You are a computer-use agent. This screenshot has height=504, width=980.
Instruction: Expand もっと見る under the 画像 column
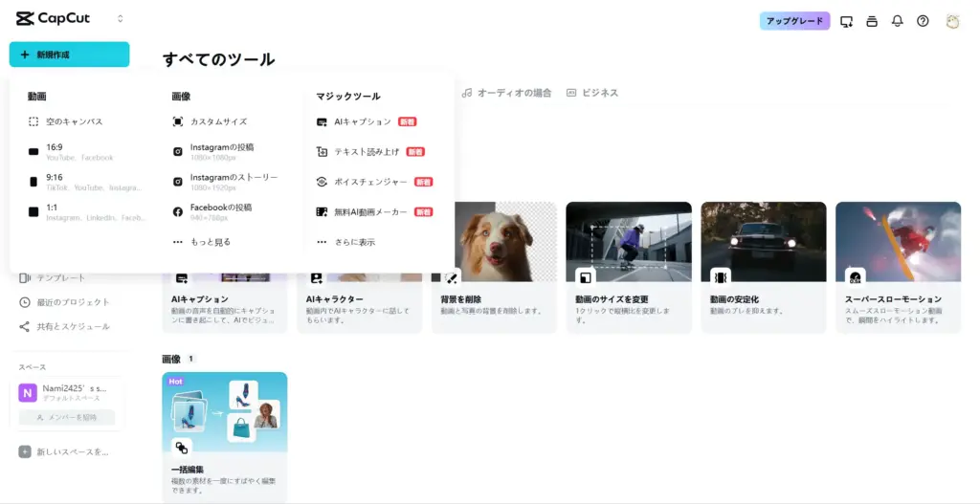point(210,242)
